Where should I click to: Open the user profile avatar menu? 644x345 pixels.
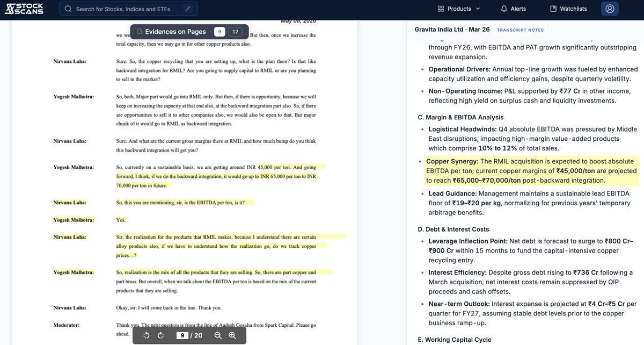tap(610, 9)
